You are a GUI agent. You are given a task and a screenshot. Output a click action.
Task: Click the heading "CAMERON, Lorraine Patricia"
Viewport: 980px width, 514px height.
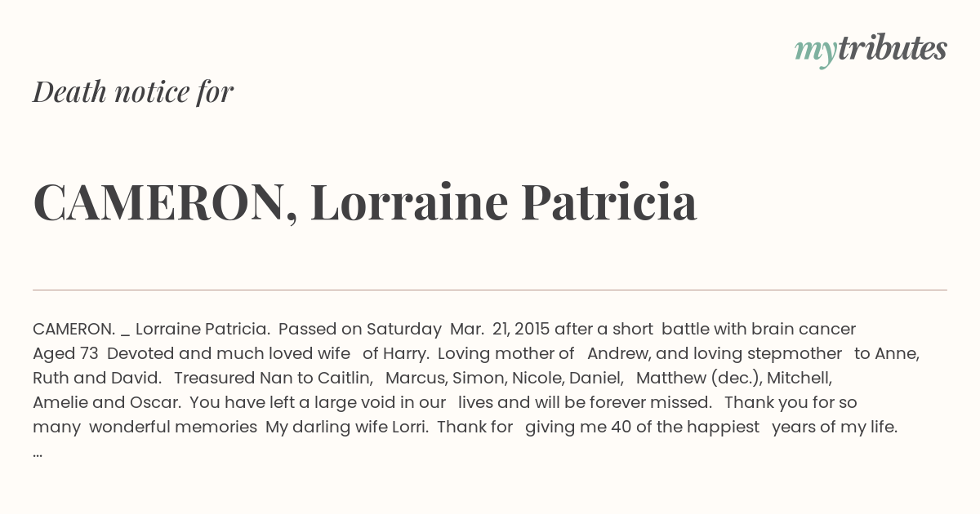click(365, 202)
